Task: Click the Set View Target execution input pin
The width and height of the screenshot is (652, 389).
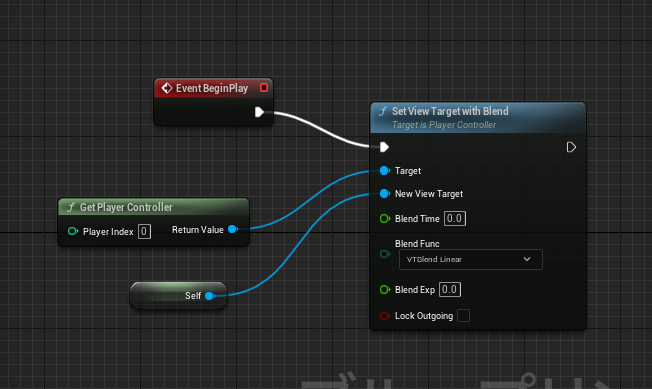Action: click(x=384, y=147)
